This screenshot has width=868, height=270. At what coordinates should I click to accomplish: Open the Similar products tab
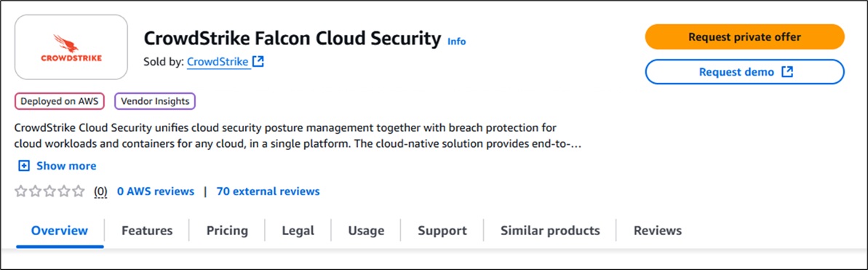coord(550,230)
